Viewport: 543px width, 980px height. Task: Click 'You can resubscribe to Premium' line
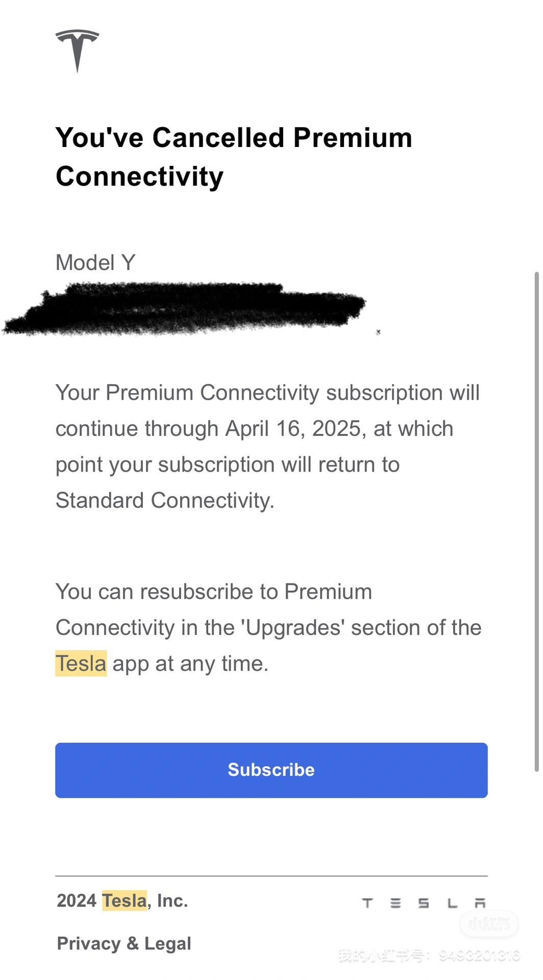213,592
